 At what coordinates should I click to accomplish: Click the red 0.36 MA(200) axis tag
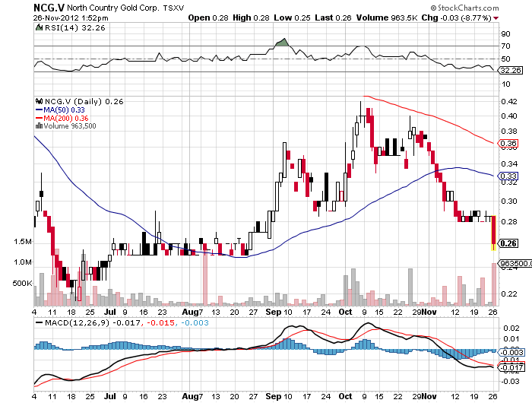[x=508, y=143]
